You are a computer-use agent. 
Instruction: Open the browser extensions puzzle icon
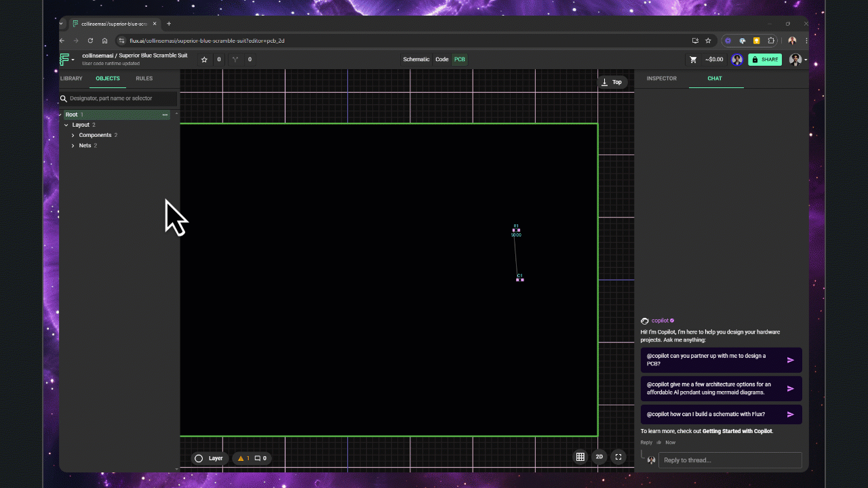coord(770,41)
